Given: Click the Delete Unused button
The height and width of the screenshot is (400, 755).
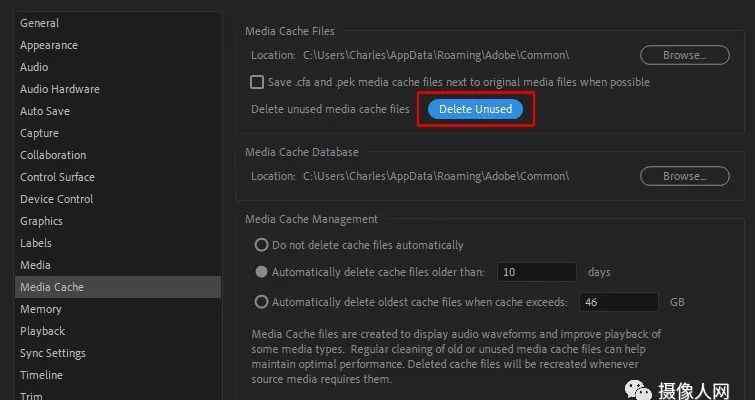Looking at the screenshot, I should click(475, 109).
